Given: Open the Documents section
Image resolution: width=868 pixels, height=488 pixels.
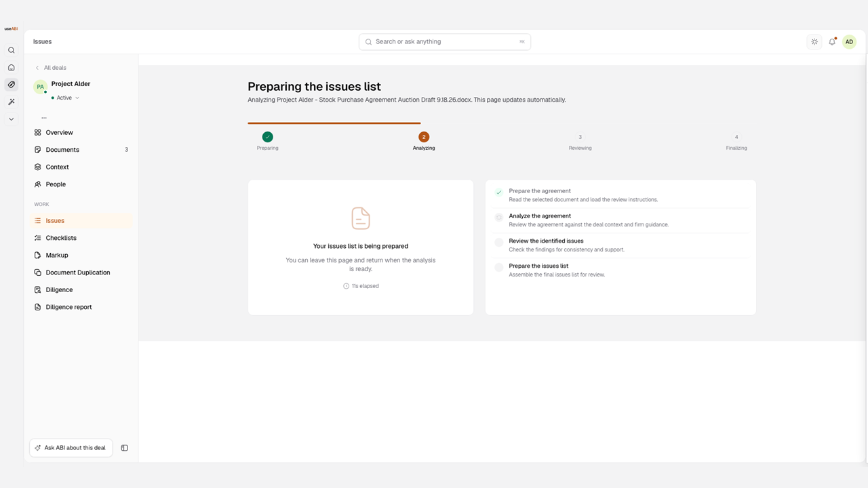Looking at the screenshot, I should pyautogui.click(x=81, y=150).
